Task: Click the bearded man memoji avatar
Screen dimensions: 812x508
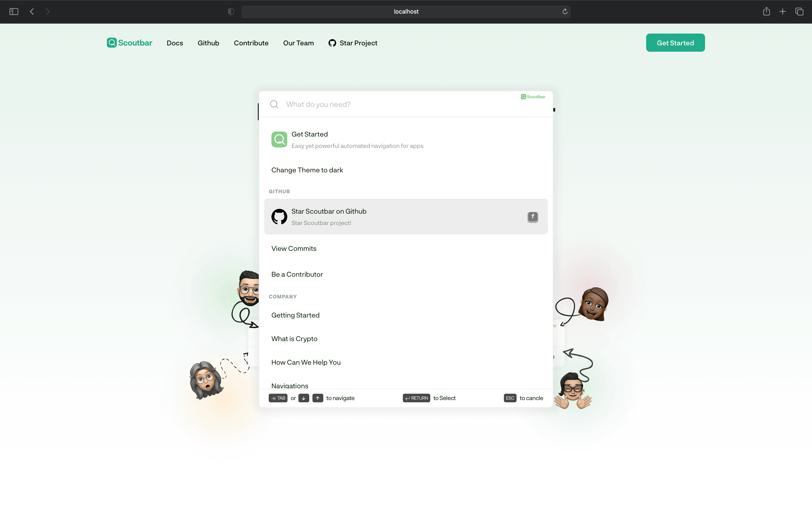Action: click(x=248, y=288)
